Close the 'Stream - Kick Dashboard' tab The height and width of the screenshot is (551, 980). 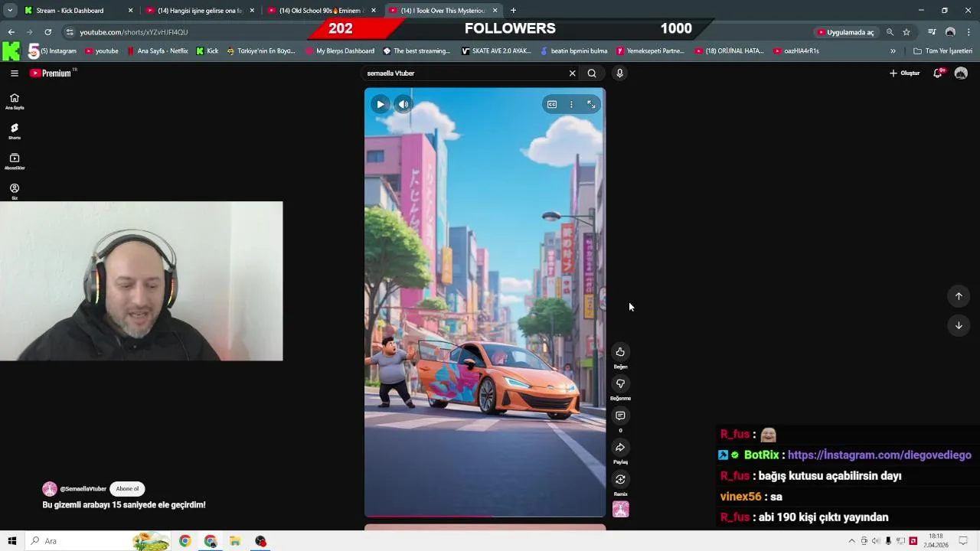click(x=130, y=11)
